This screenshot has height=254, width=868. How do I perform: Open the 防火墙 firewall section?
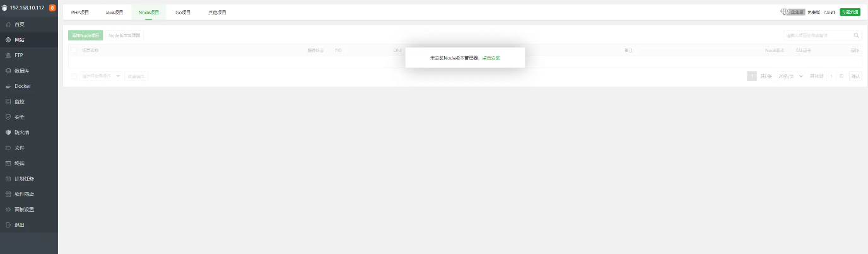(21, 132)
